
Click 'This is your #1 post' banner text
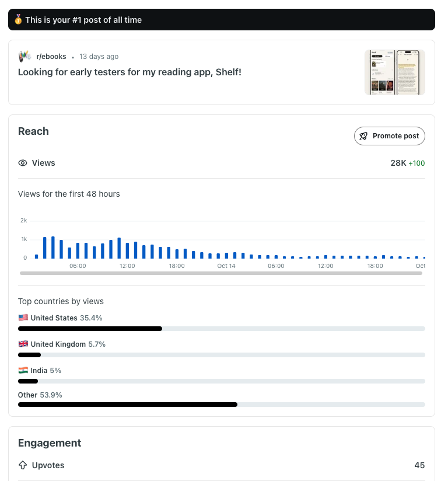tap(83, 20)
